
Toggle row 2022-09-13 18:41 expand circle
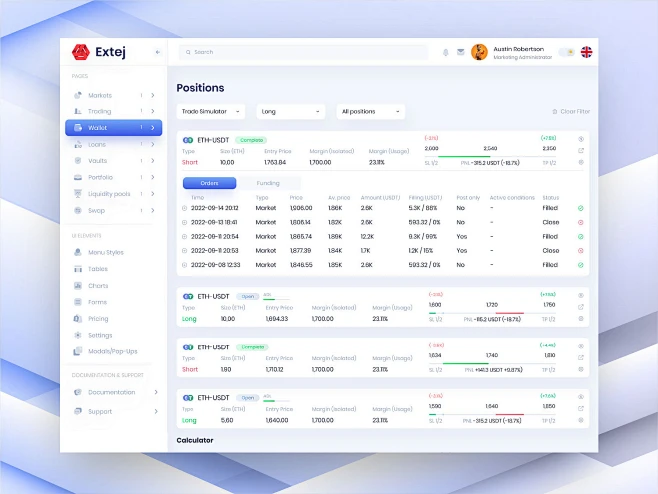[184, 222]
